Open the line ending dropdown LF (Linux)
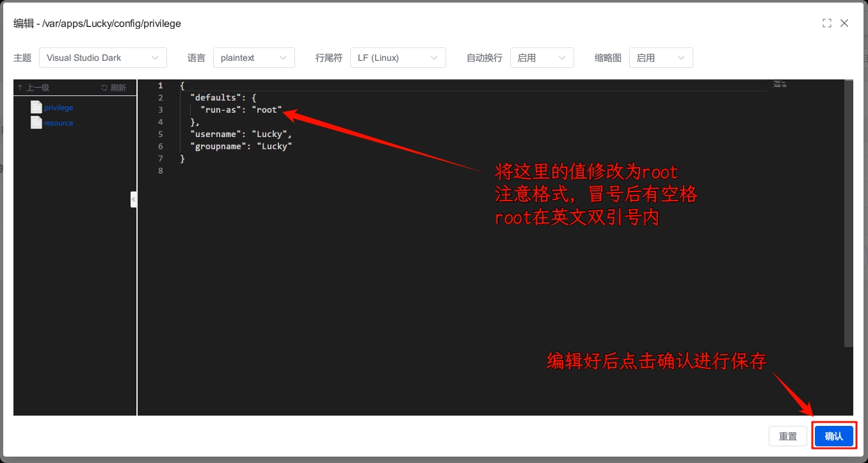 [x=398, y=58]
